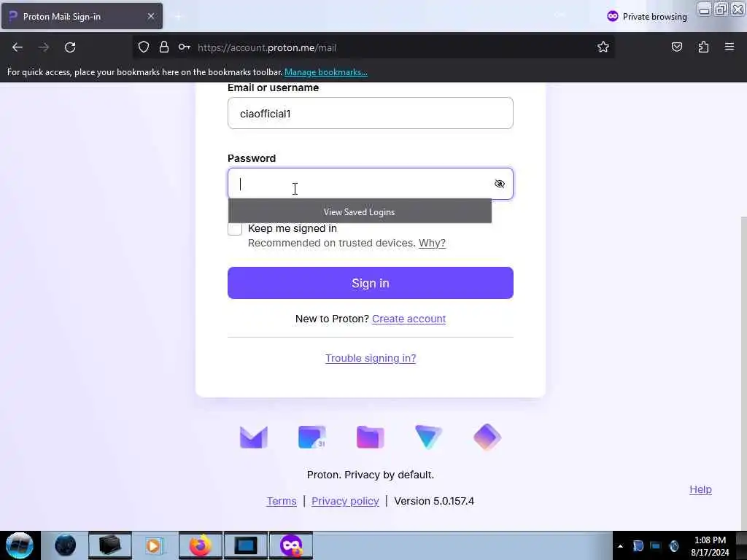This screenshot has height=560, width=747.
Task: Open the black box taskbar application
Action: pyautogui.click(x=109, y=545)
